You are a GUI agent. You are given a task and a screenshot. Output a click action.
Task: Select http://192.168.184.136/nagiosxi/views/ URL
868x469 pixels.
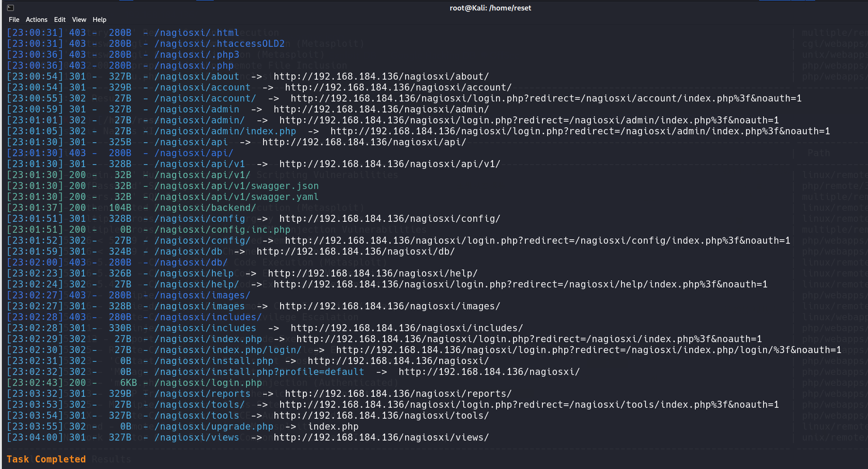pos(381,437)
